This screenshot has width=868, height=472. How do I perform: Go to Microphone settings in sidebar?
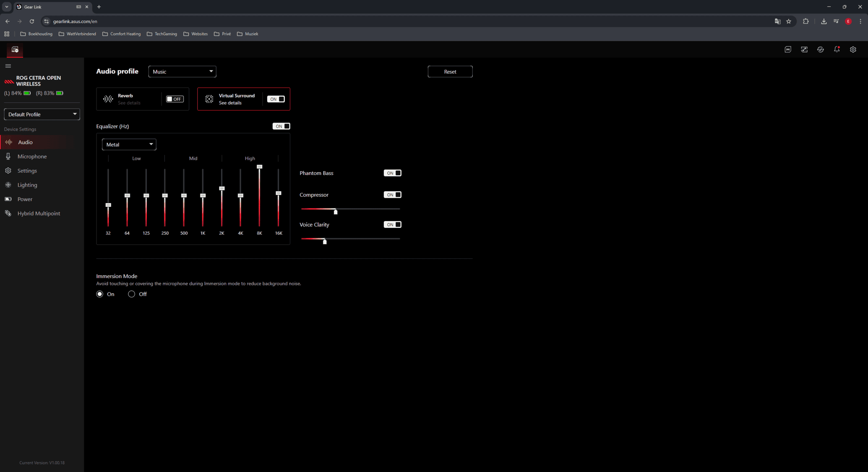click(x=32, y=156)
